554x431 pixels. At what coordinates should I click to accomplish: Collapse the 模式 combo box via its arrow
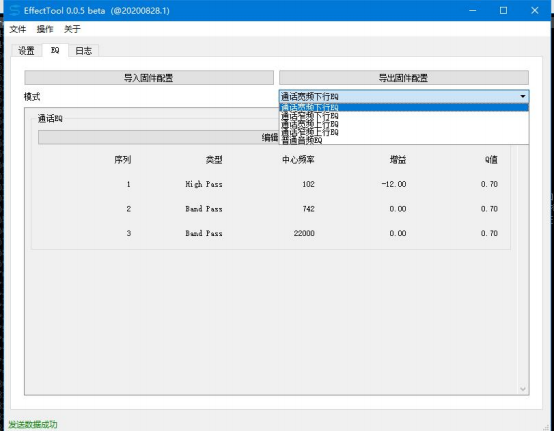(x=523, y=96)
